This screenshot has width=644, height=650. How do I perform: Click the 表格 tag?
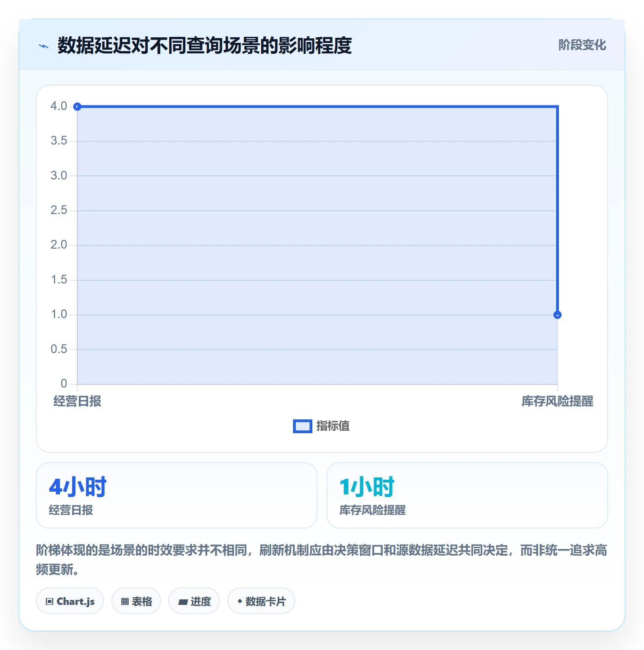(x=136, y=601)
